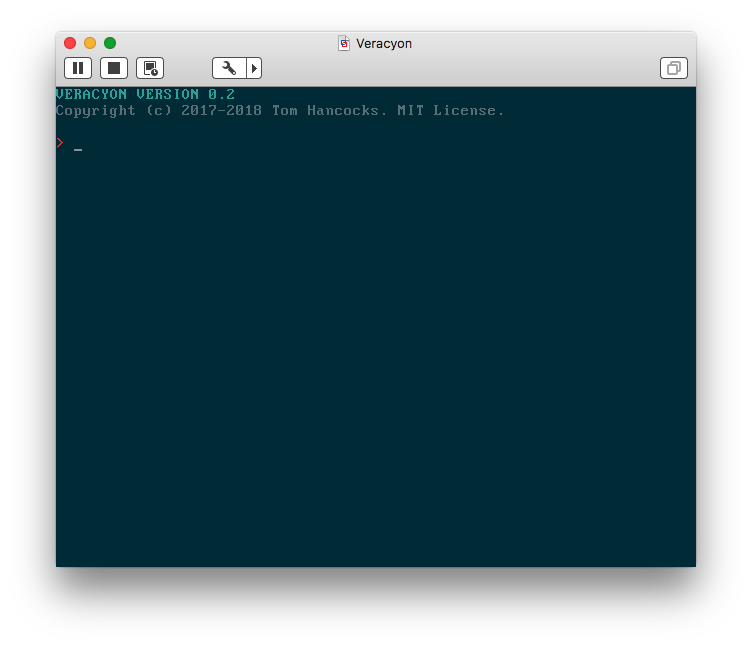Click the overlapping windows icon in toolbar

tap(674, 68)
